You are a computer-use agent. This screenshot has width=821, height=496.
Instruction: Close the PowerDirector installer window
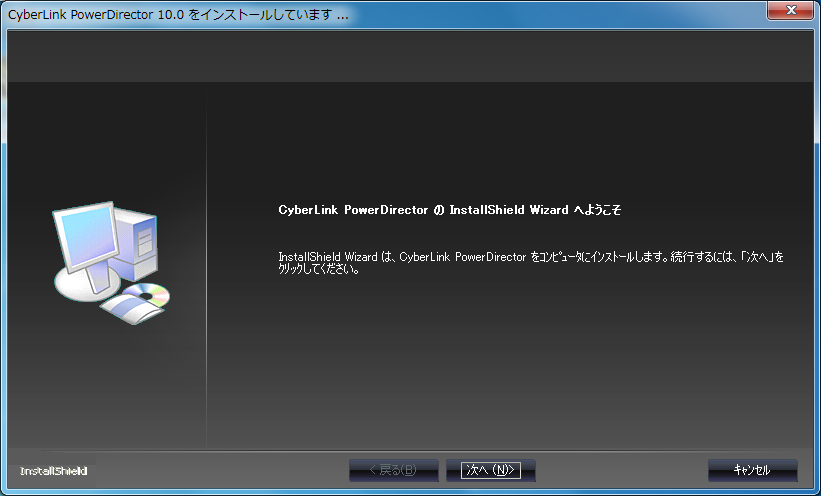pos(791,10)
